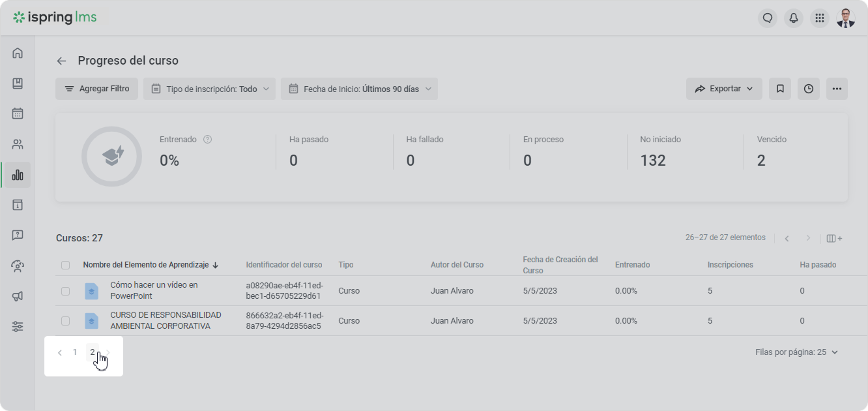The image size is (868, 411).
Task: Click the notifications bell icon
Action: point(794,18)
